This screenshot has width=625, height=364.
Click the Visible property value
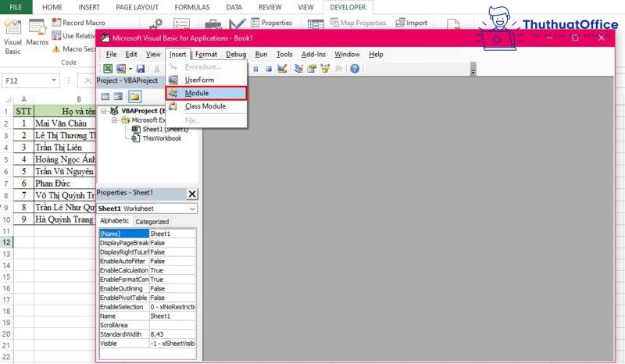172,344
